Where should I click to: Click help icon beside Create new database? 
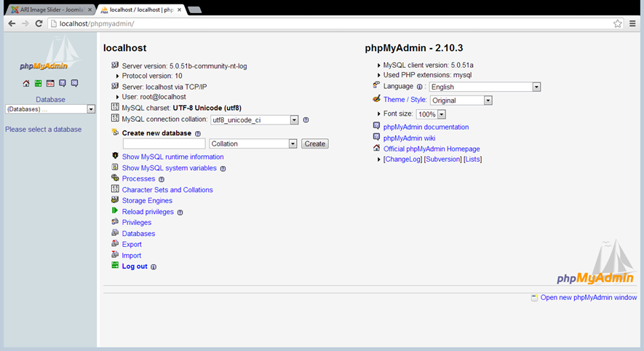pyautogui.click(x=197, y=133)
